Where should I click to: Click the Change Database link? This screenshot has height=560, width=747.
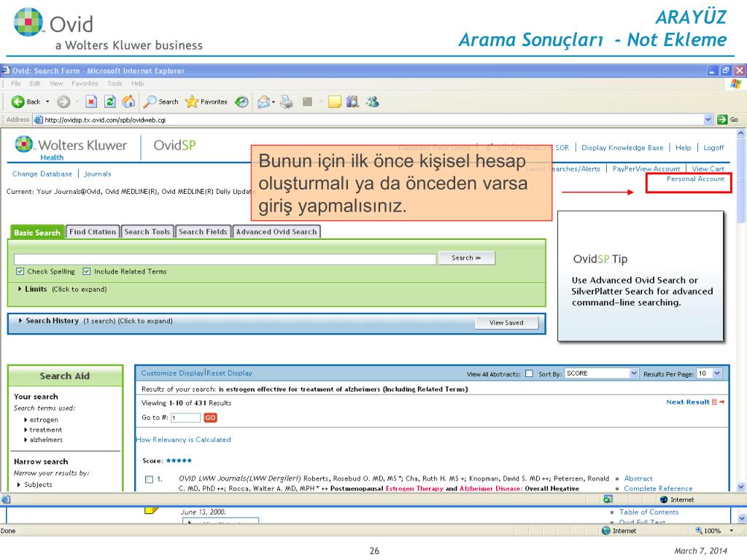click(42, 174)
